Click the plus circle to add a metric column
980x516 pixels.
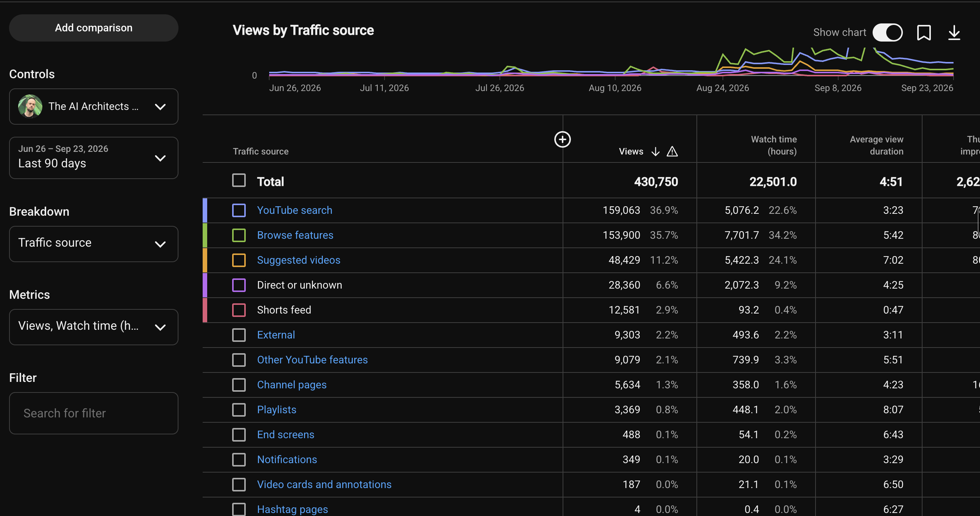[562, 139]
